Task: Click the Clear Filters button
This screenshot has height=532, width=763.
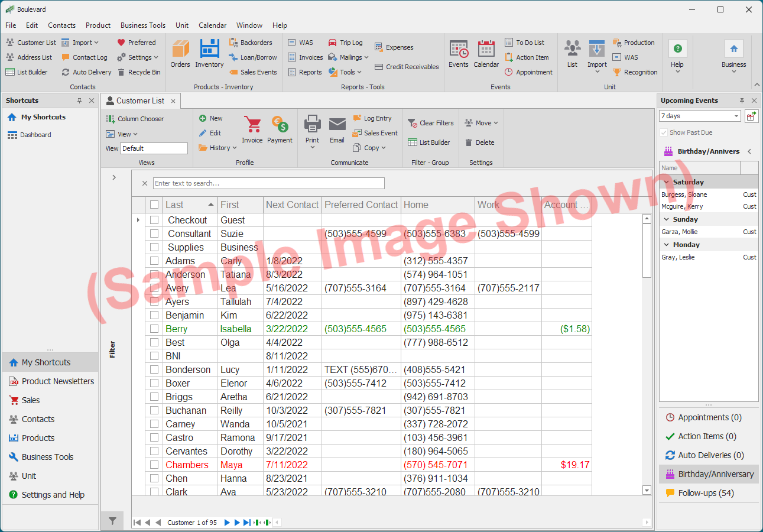Action: click(x=431, y=123)
